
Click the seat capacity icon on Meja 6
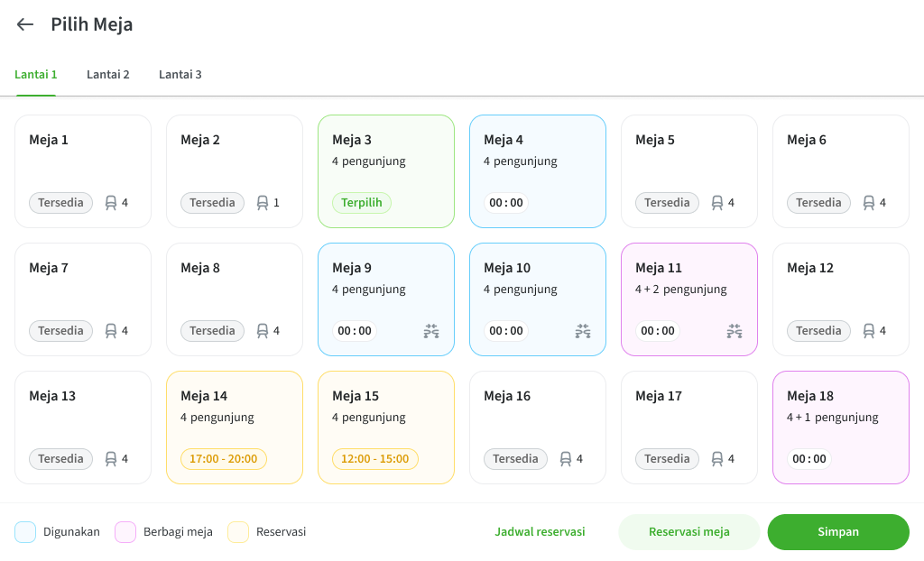click(869, 203)
